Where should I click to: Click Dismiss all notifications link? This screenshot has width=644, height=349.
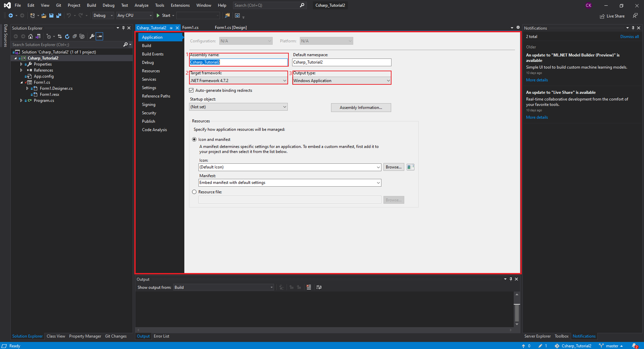pyautogui.click(x=630, y=37)
